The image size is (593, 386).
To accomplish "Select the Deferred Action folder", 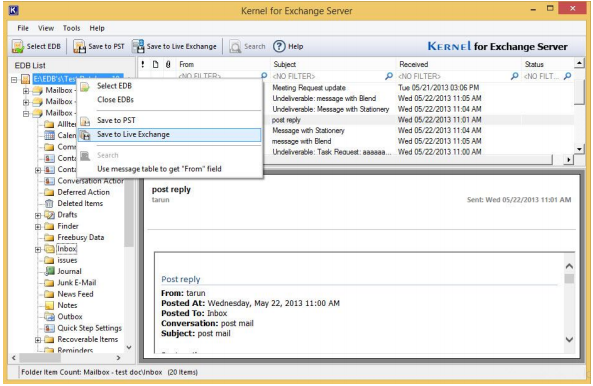I will [x=84, y=192].
